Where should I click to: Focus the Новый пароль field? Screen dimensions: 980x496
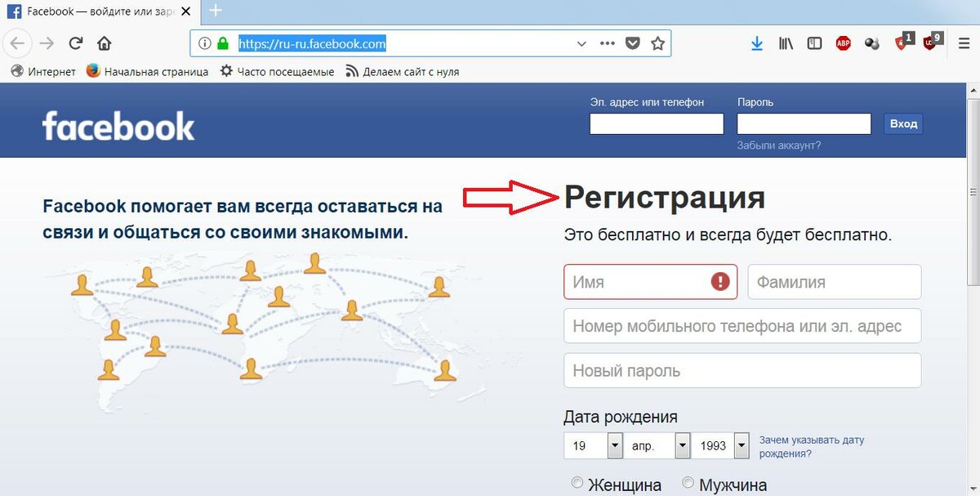click(742, 370)
